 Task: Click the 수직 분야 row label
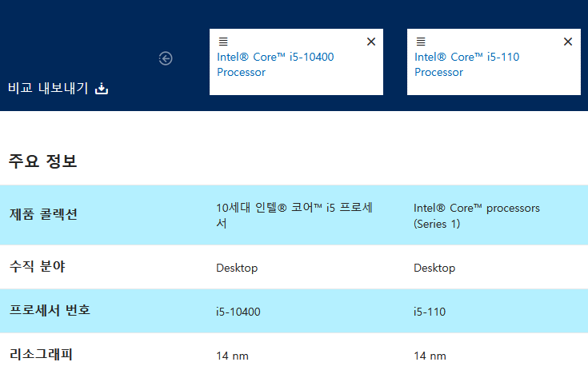tap(38, 267)
